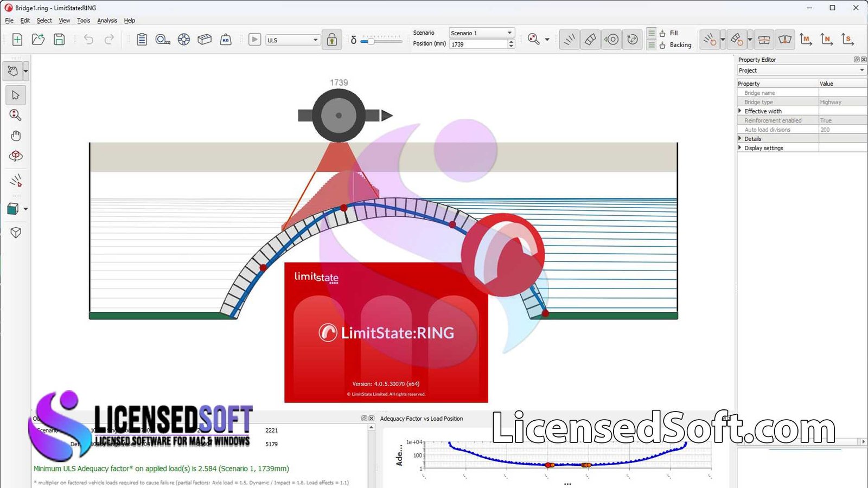The image size is (868, 488).
Task: Select the Bridge type Highway value
Action: pos(843,102)
